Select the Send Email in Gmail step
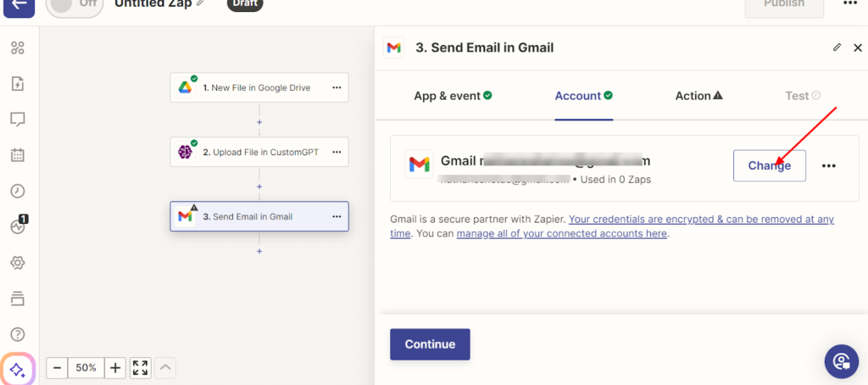The image size is (868, 385). pyautogui.click(x=259, y=216)
